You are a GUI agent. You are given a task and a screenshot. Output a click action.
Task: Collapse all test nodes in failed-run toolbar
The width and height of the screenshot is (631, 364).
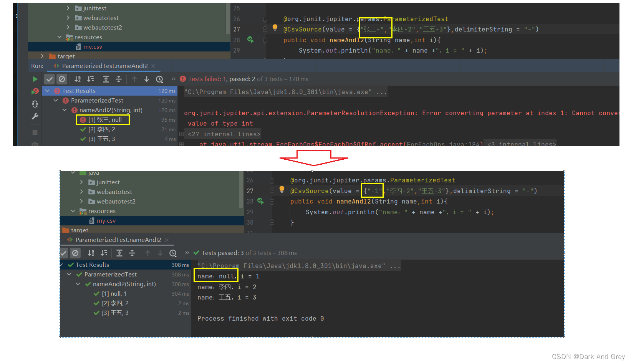(x=119, y=79)
